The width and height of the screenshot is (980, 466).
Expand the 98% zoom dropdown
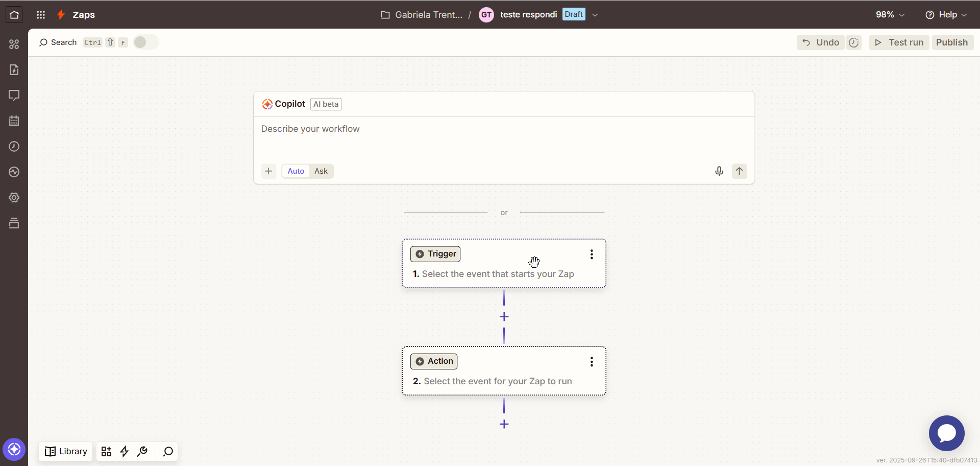[890, 15]
